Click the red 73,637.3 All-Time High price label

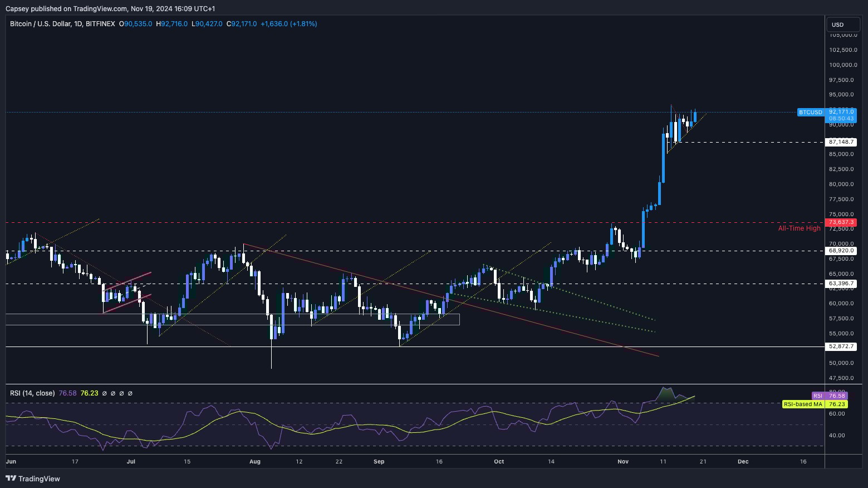pos(841,222)
